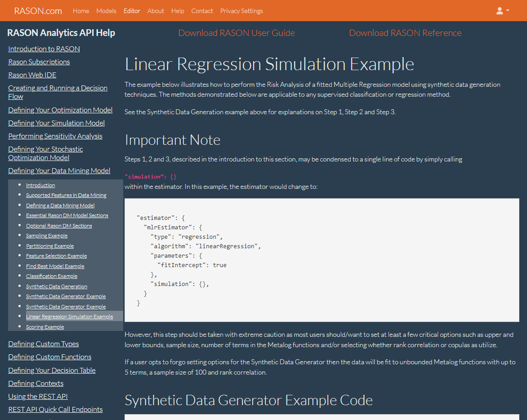Open Partitioning Example
Viewport: 527px width, 420px height.
click(50, 246)
